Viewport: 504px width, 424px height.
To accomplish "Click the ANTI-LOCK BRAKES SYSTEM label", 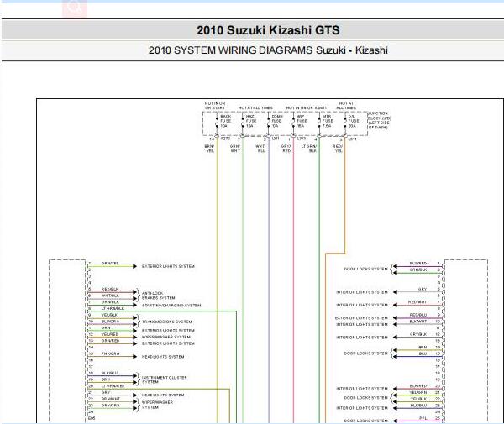I will [x=159, y=296].
